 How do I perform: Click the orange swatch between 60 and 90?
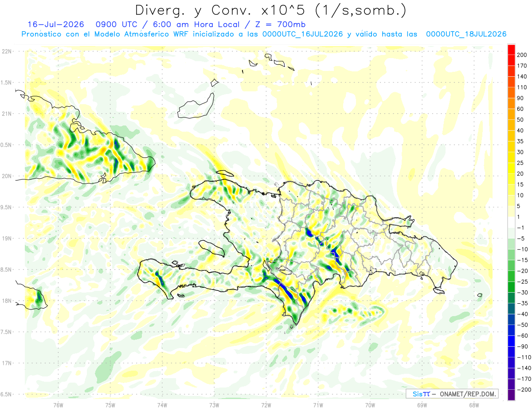coord(511,103)
